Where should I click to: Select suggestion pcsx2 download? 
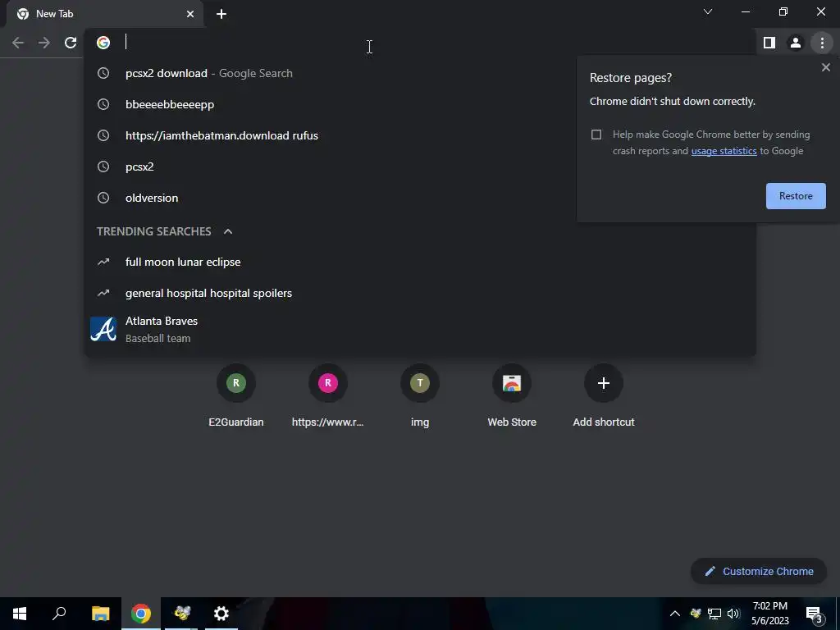[x=420, y=73]
